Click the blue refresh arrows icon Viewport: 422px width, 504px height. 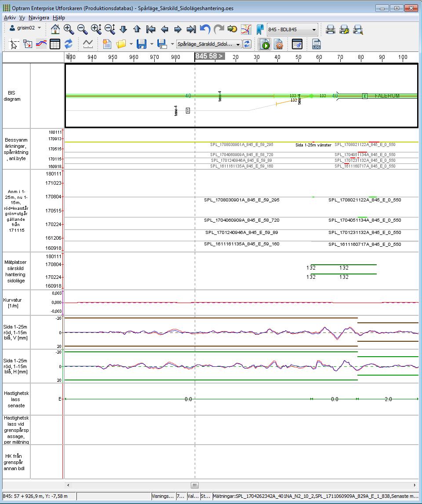click(69, 44)
